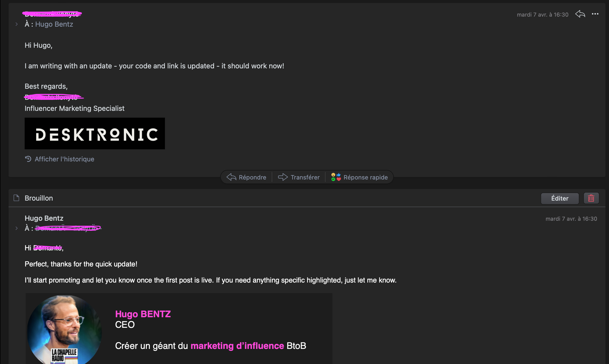The height and width of the screenshot is (364, 609).
Task: Click the Répondre button label
Action: click(252, 177)
